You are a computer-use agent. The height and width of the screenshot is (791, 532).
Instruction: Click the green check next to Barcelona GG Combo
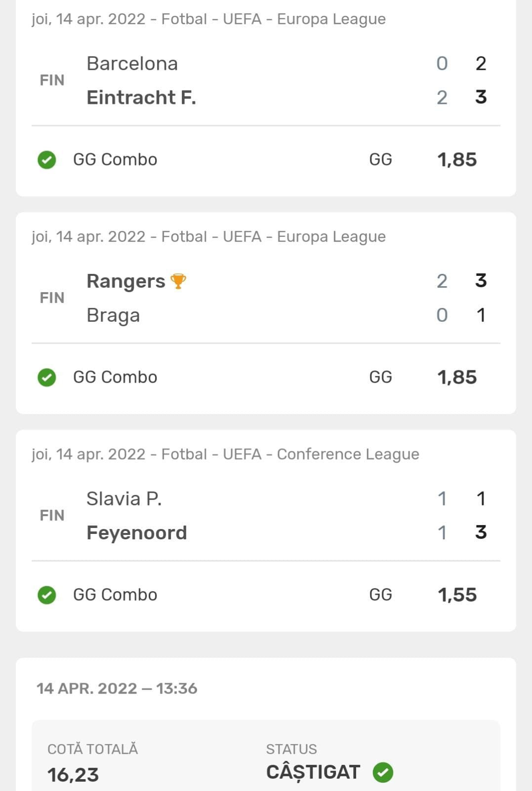click(x=47, y=160)
